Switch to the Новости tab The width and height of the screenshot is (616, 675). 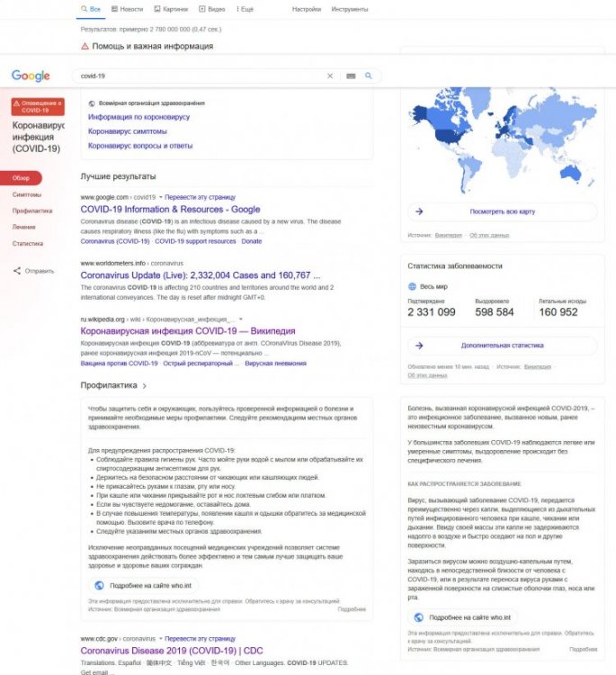coord(128,9)
